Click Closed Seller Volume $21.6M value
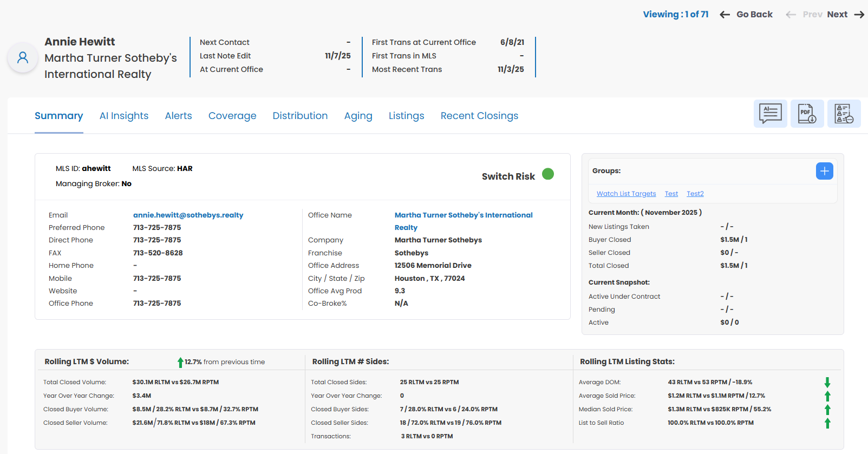Viewport: 868px width, 454px height. (194, 423)
